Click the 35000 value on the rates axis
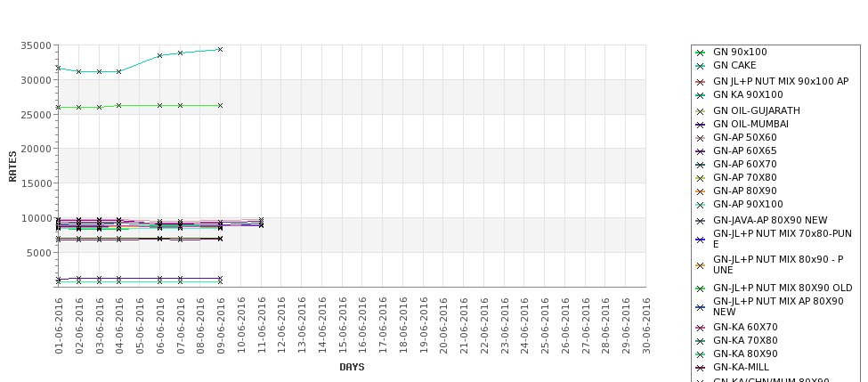The width and height of the screenshot is (868, 382). (x=37, y=45)
